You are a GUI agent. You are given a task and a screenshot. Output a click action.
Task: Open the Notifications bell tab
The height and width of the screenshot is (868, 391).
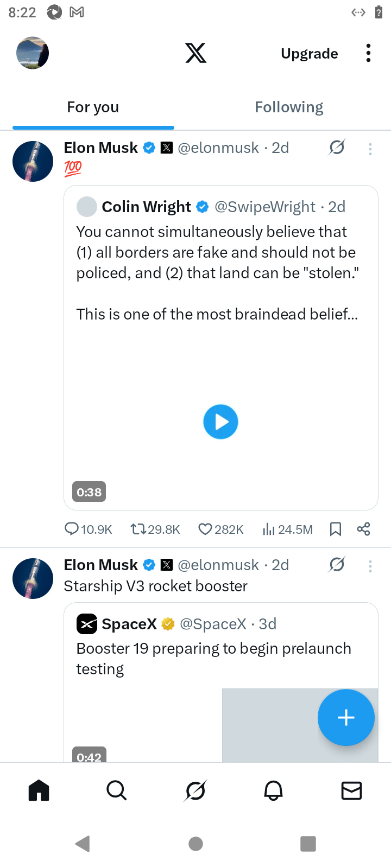[273, 790]
